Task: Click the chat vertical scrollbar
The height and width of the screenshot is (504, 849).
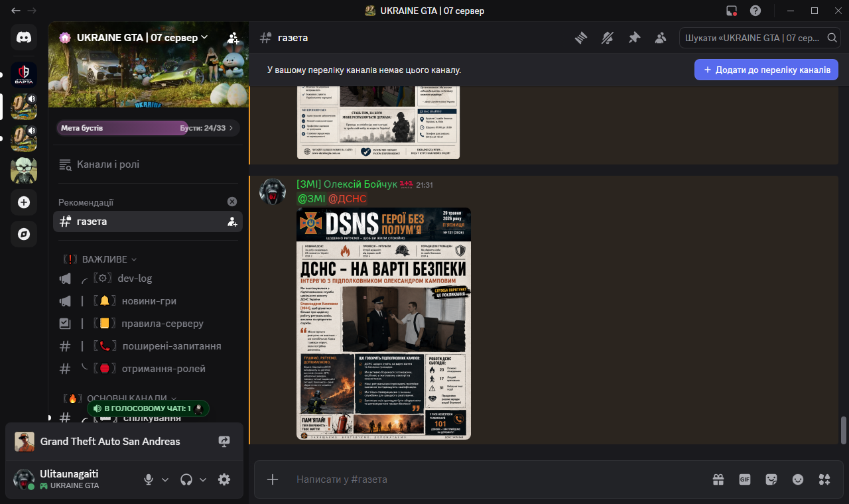Action: tap(844, 430)
